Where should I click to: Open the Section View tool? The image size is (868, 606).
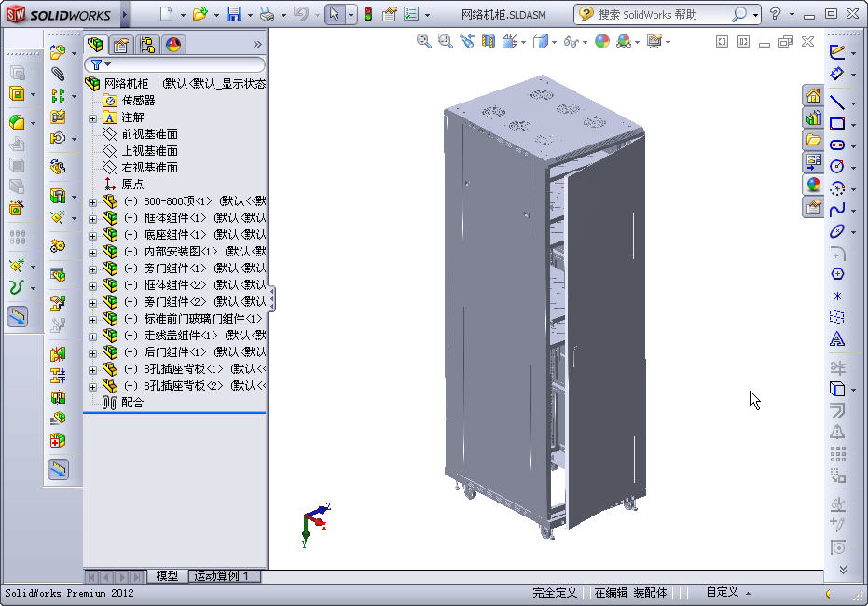[488, 41]
